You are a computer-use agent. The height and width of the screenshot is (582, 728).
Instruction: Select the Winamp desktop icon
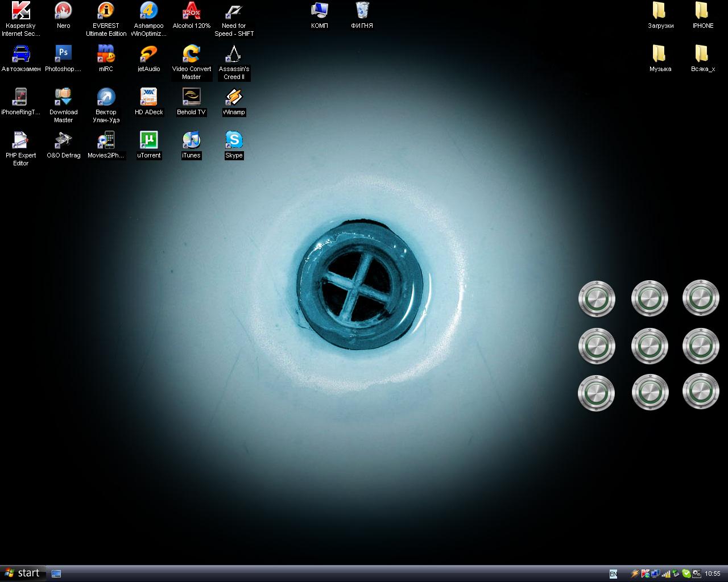click(x=234, y=97)
